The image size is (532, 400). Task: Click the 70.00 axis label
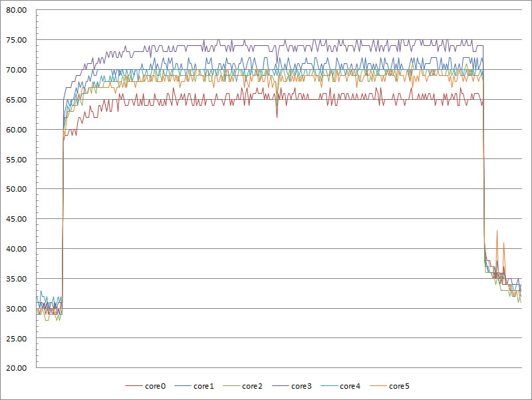[x=16, y=70]
